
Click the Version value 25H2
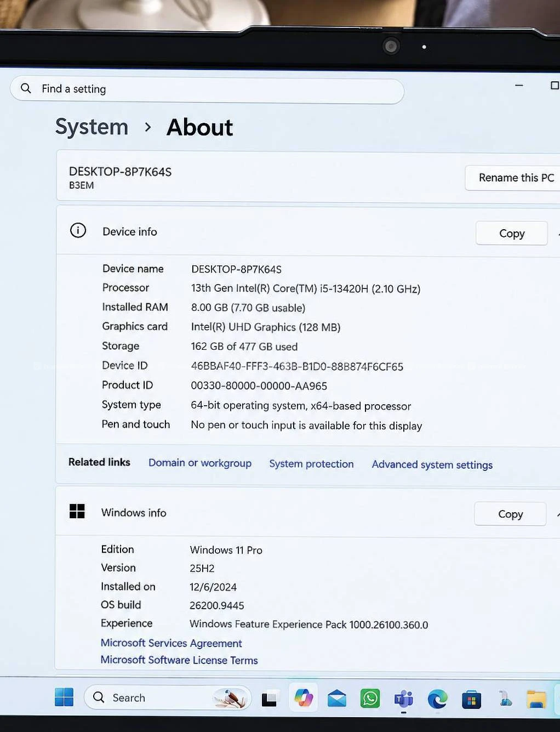pos(202,569)
